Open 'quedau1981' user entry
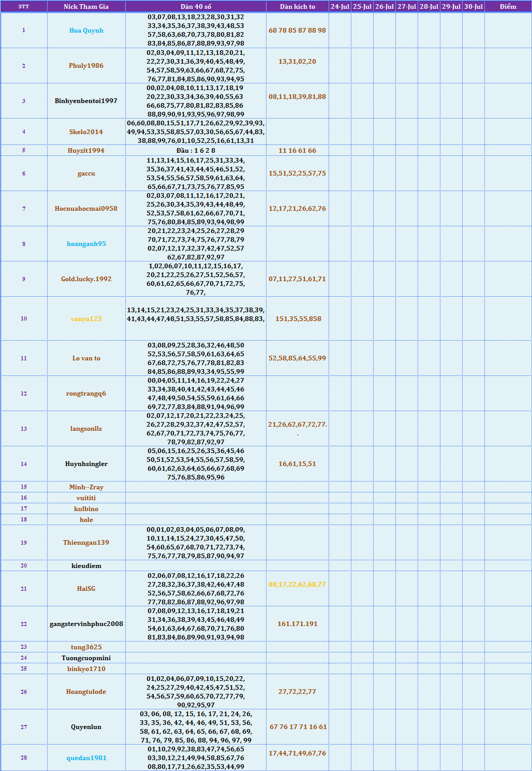Screen dimensions: 532x771 86,758
